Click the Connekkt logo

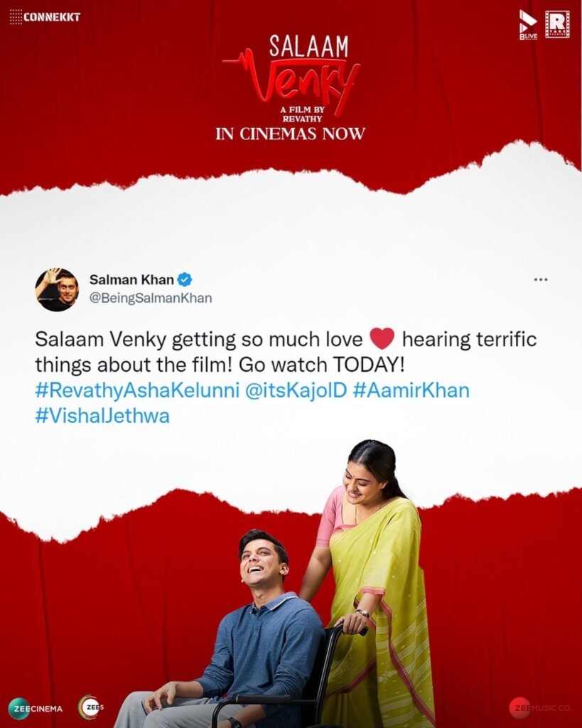(x=45, y=17)
